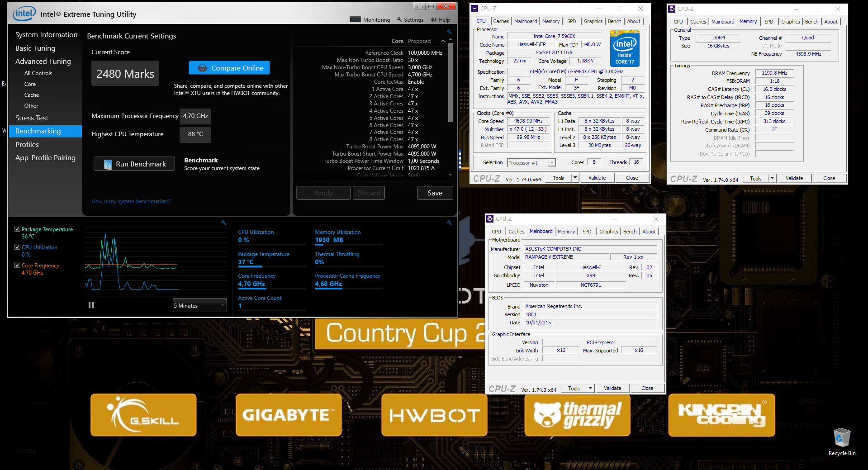Image resolution: width=868 pixels, height=470 pixels.
Task: Open Processor #1 selection dropdown
Action: (531, 163)
